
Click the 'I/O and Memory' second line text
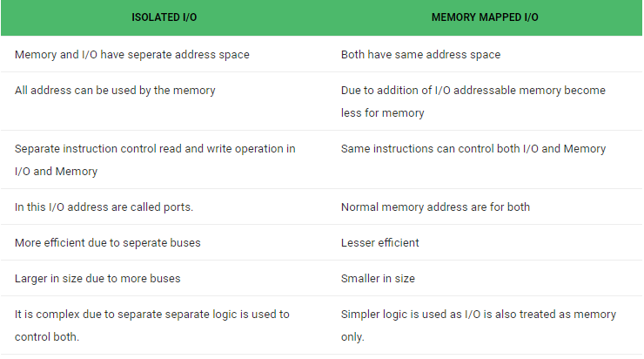(x=56, y=172)
